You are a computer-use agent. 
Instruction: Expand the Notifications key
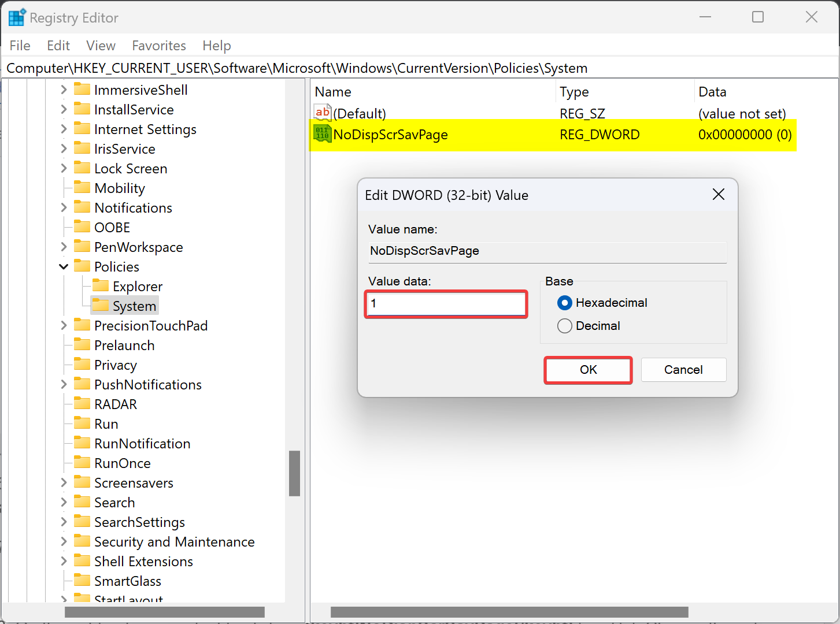64,207
